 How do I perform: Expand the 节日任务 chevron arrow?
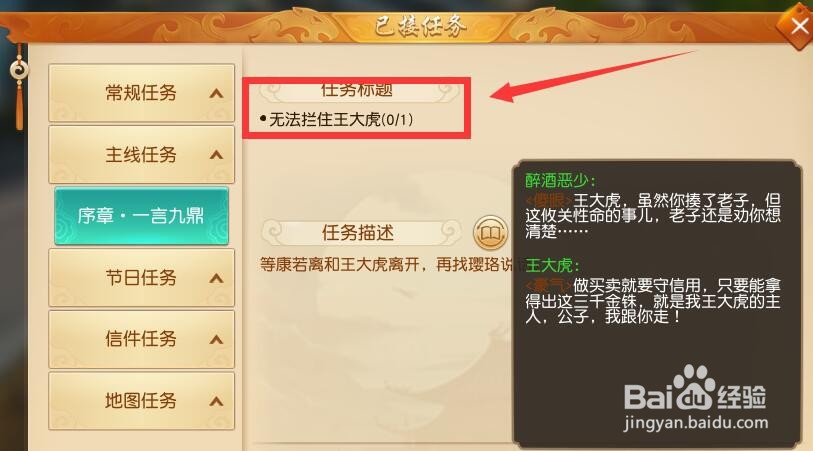[x=216, y=278]
